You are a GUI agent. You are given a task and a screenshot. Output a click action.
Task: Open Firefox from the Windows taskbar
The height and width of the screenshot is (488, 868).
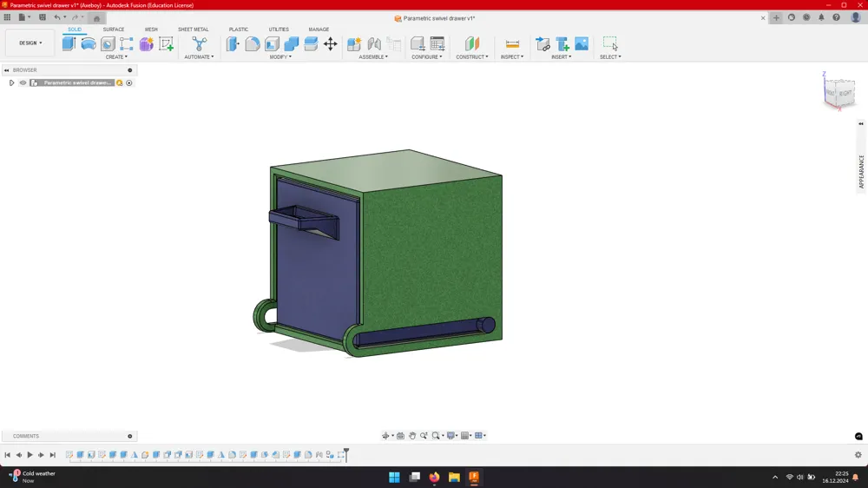tap(434, 477)
